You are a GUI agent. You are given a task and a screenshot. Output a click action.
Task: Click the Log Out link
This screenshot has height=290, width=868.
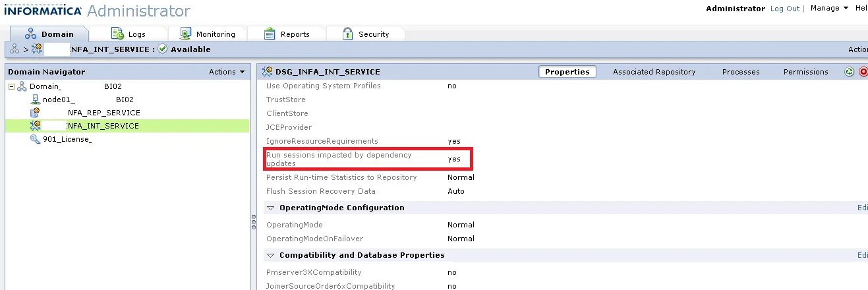(784, 9)
